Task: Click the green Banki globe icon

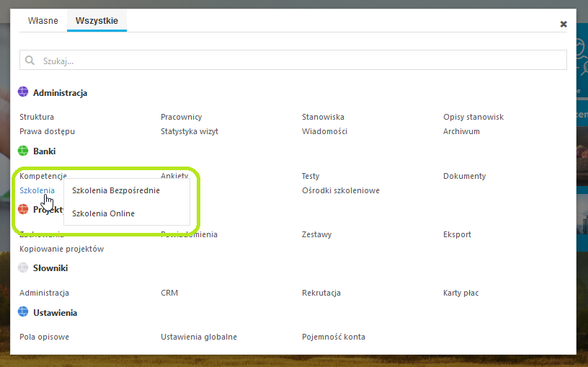Action: click(x=23, y=151)
